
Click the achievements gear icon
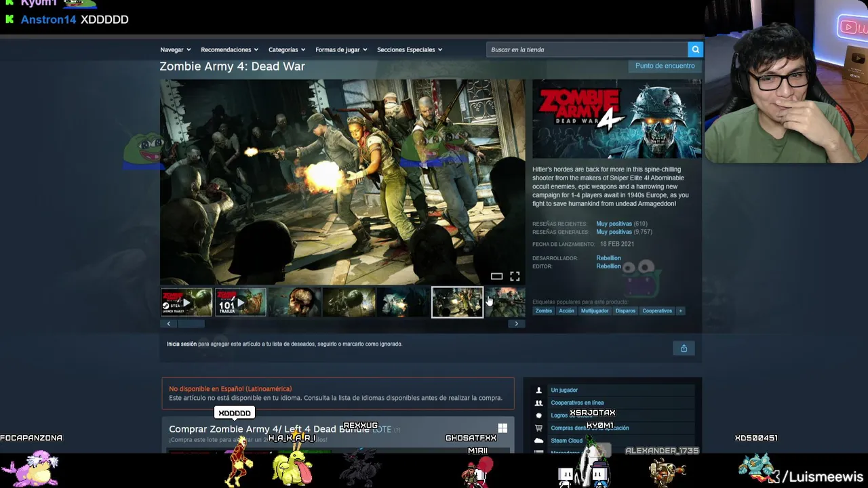pyautogui.click(x=538, y=415)
